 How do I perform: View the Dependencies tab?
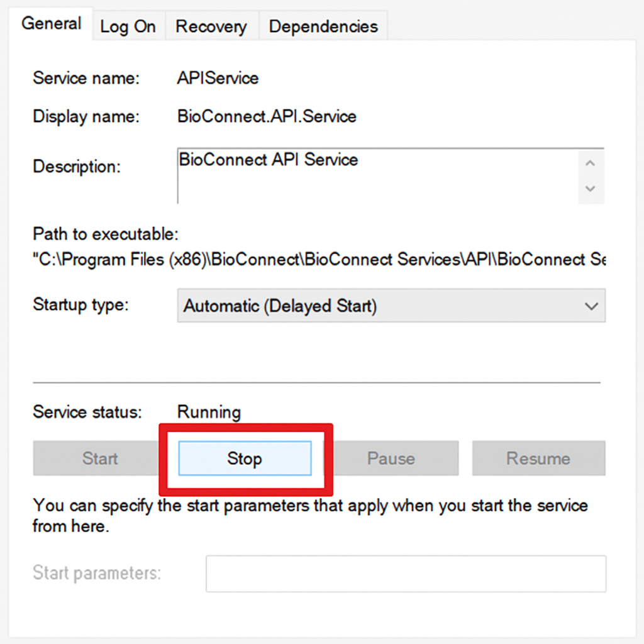(x=323, y=26)
